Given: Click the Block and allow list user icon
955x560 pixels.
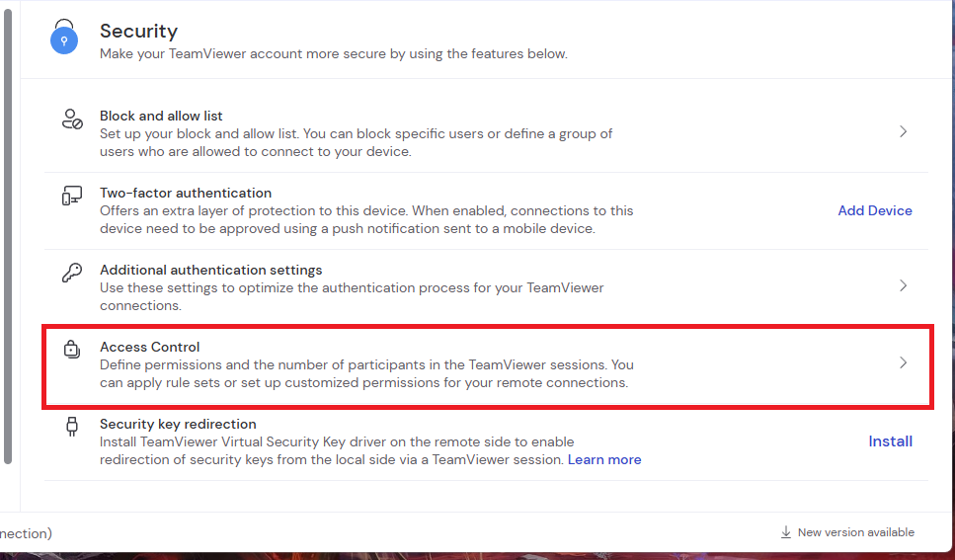Looking at the screenshot, I should coord(72,119).
